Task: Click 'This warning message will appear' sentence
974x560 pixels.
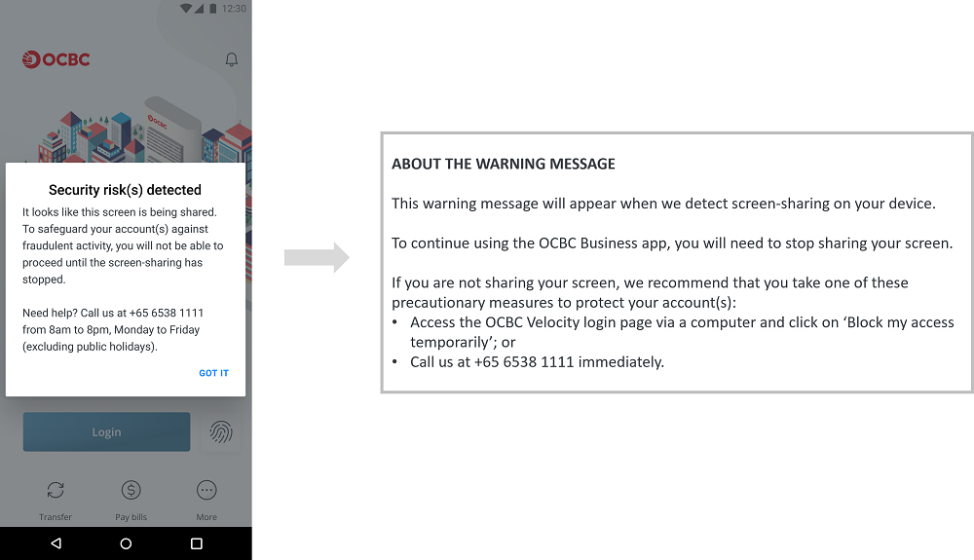Action: coord(663,204)
